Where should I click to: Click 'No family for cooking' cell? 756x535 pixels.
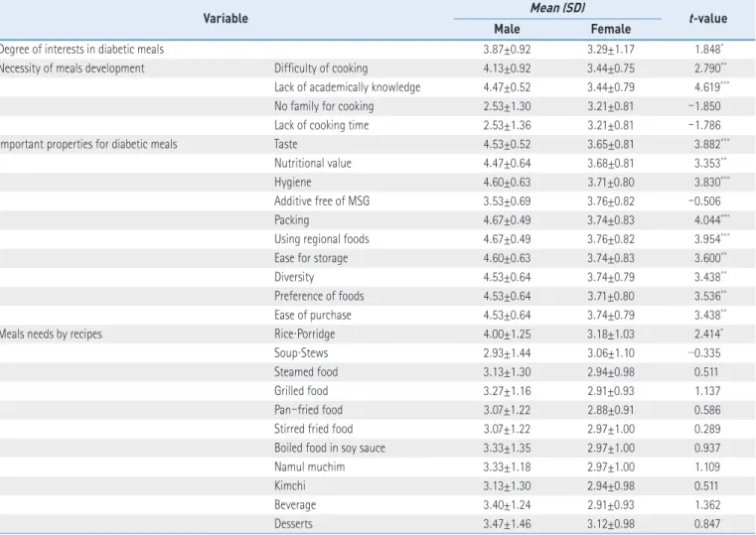click(x=324, y=106)
